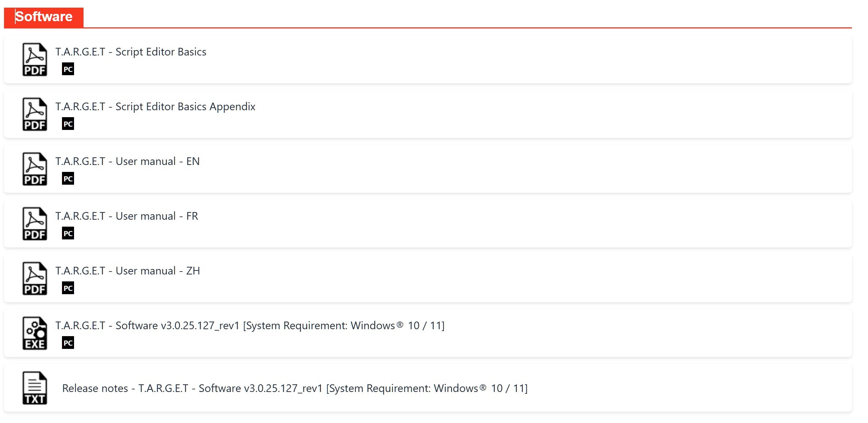Click PC badge under User manual EN
The image size is (868, 423).
[x=68, y=179]
